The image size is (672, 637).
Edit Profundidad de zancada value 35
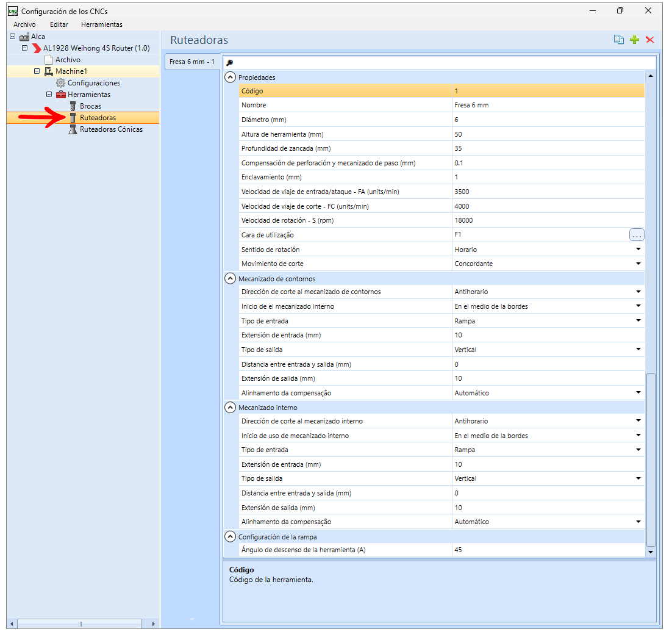pos(548,148)
